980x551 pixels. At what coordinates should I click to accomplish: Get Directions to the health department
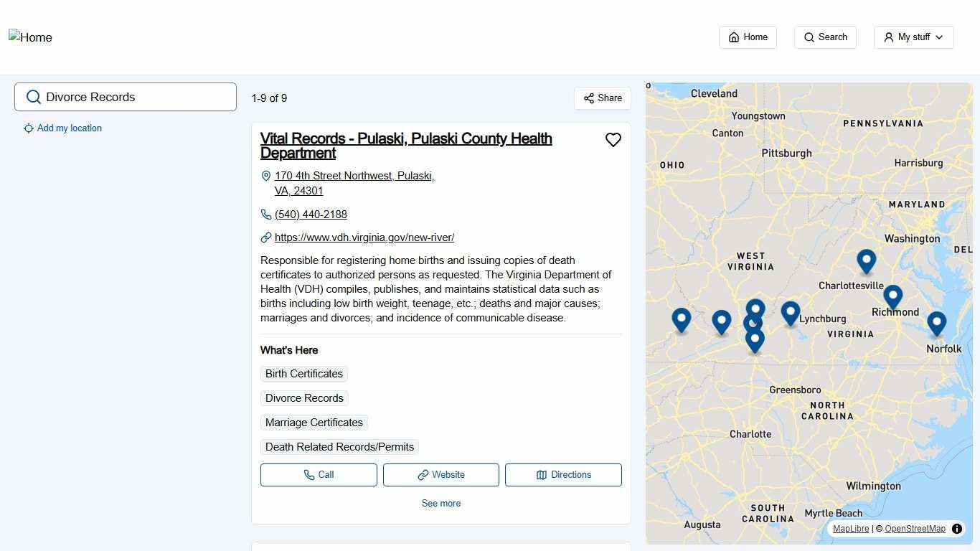coord(563,475)
